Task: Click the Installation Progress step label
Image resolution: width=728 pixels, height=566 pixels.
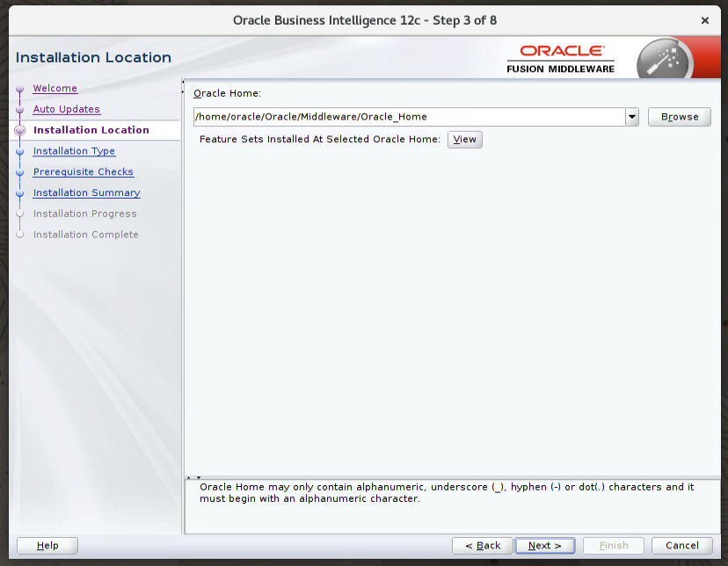Action: (x=85, y=214)
